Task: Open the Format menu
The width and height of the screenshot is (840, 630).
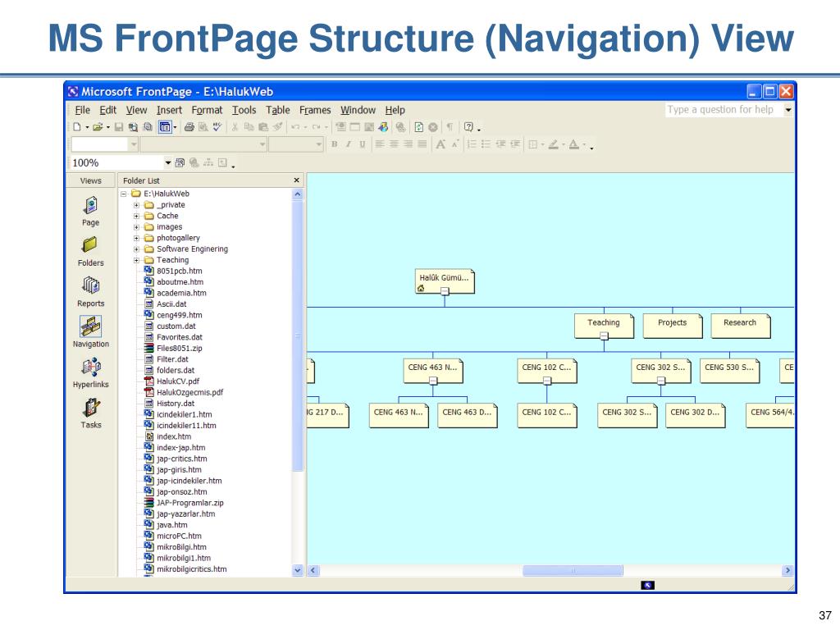Action: (x=207, y=110)
